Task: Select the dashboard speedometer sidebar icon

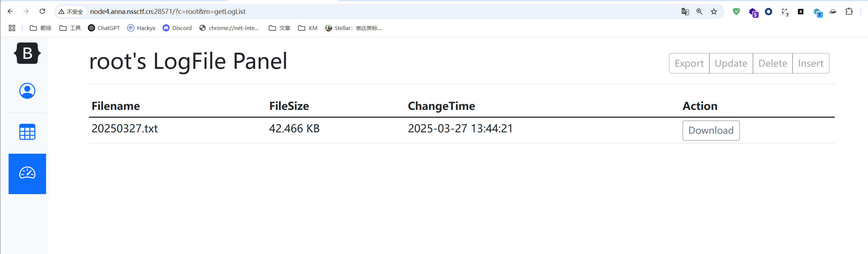Action: 27,174
